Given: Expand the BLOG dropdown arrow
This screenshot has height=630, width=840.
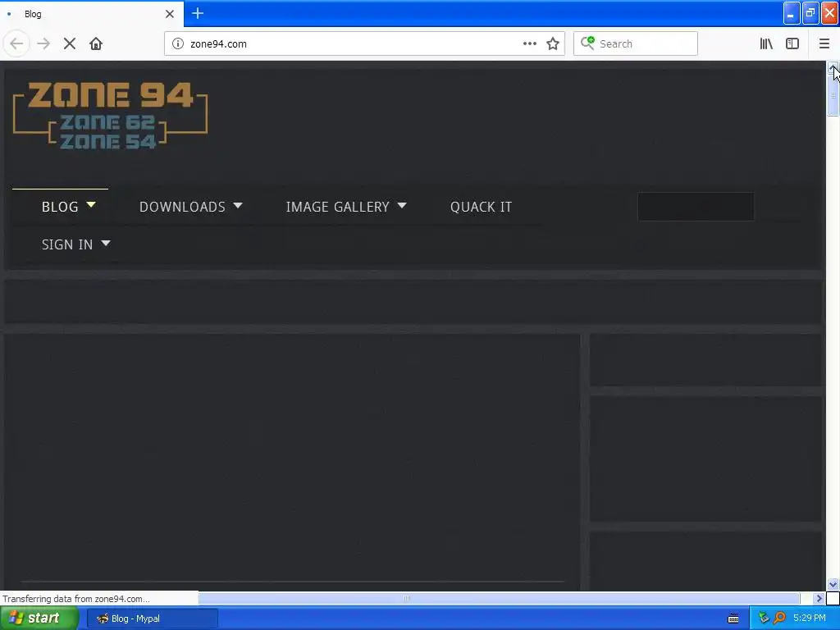Looking at the screenshot, I should 91,204.
